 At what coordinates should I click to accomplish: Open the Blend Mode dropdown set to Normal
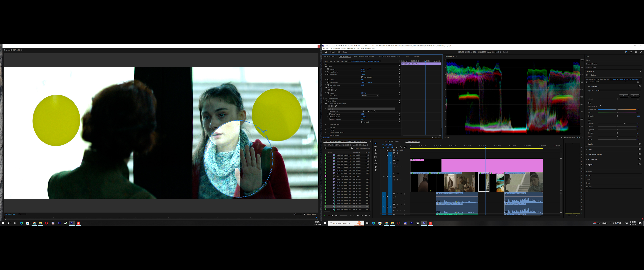tap(370, 96)
